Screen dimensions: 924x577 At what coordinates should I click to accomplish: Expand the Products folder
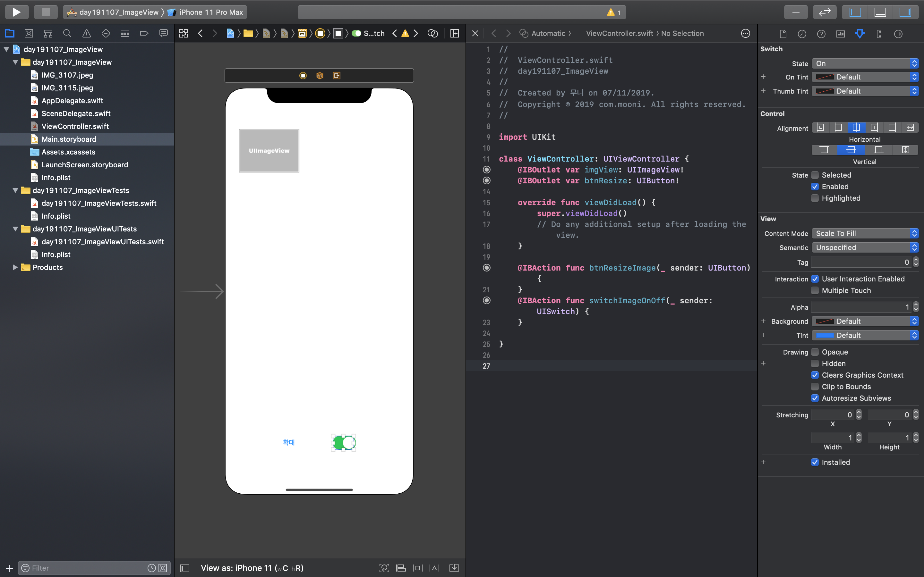click(x=15, y=268)
